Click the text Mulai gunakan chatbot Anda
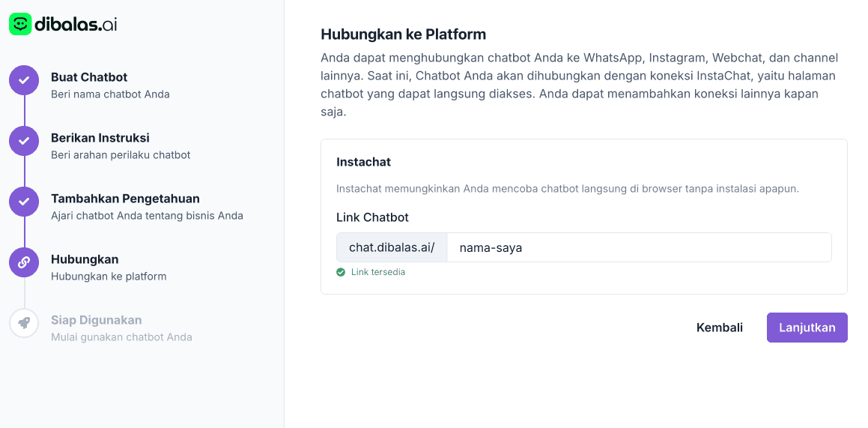868x428 pixels. point(122,337)
